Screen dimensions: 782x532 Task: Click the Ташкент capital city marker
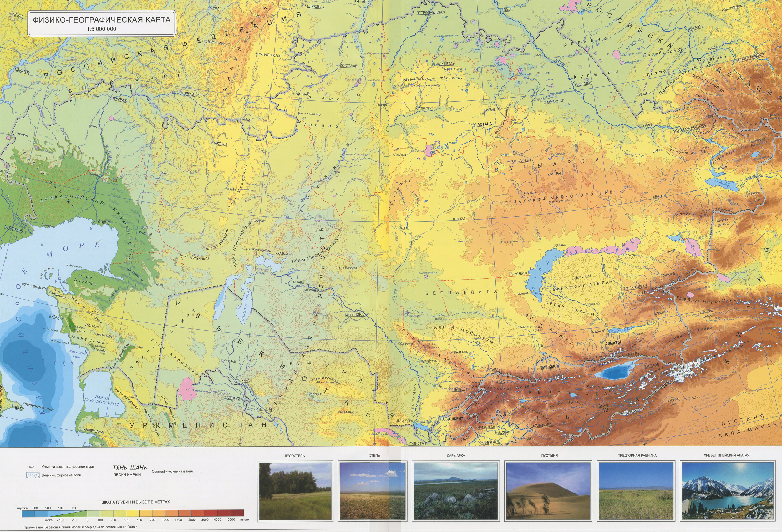point(443,419)
